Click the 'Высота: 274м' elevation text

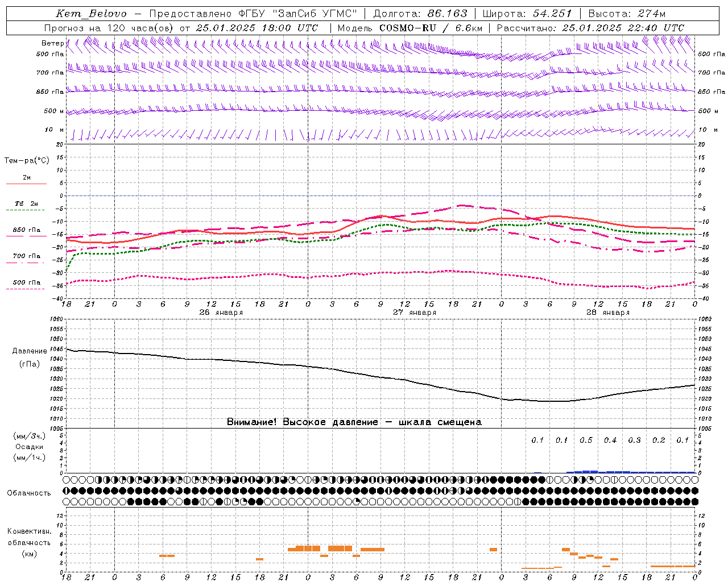627,14
